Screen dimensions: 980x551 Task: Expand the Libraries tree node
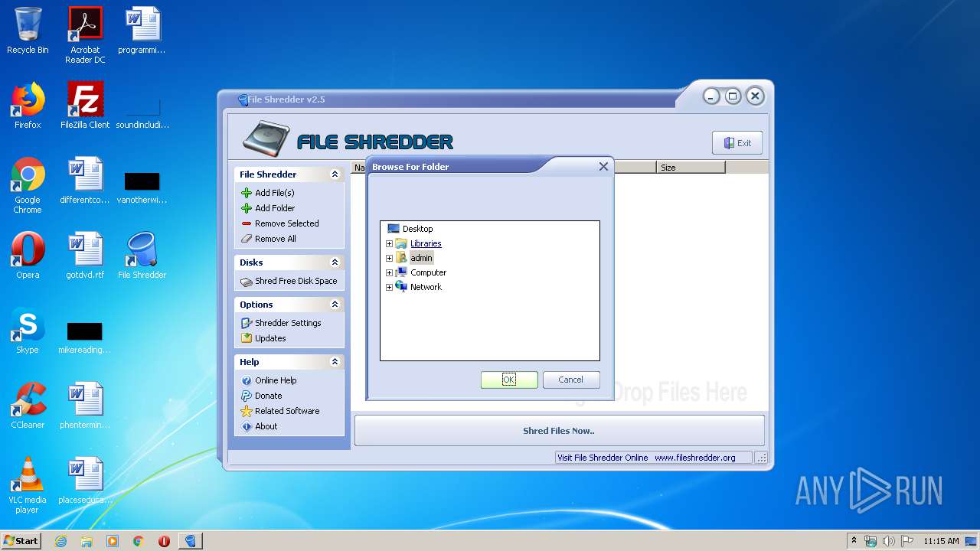click(389, 244)
